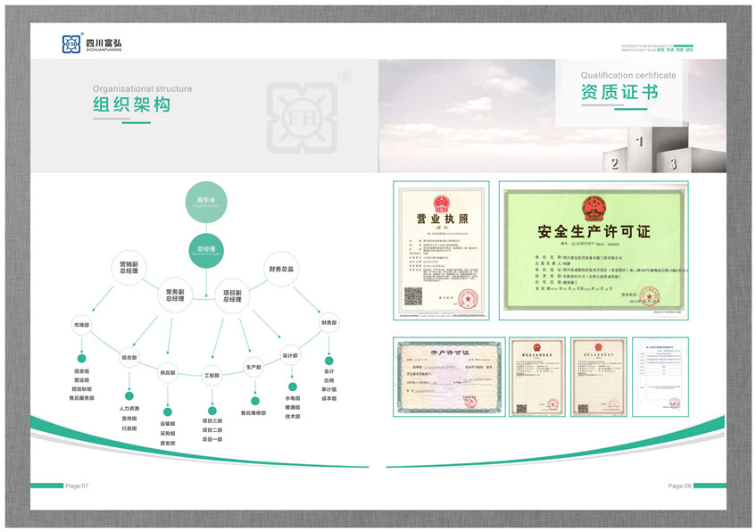Click the 市场部 department node
The width and height of the screenshot is (756, 532).
[81, 325]
